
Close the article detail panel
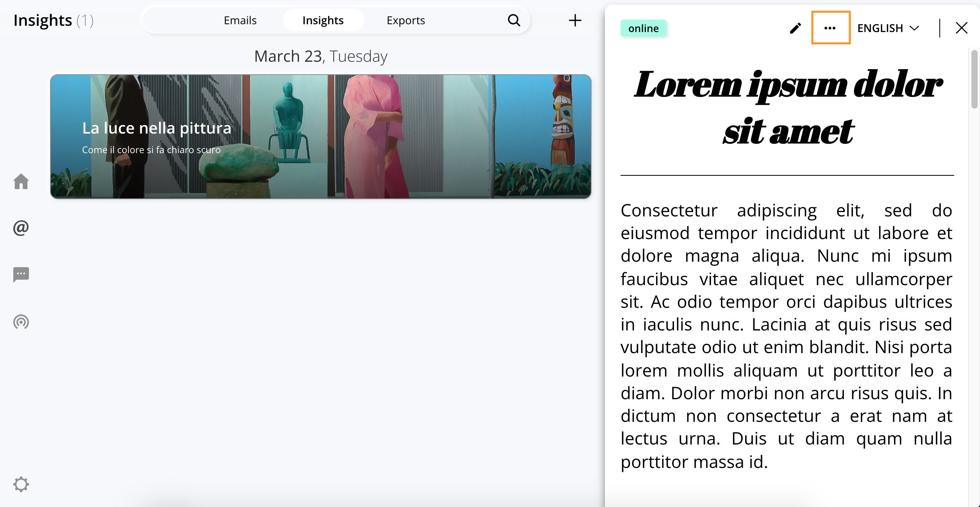coord(961,28)
